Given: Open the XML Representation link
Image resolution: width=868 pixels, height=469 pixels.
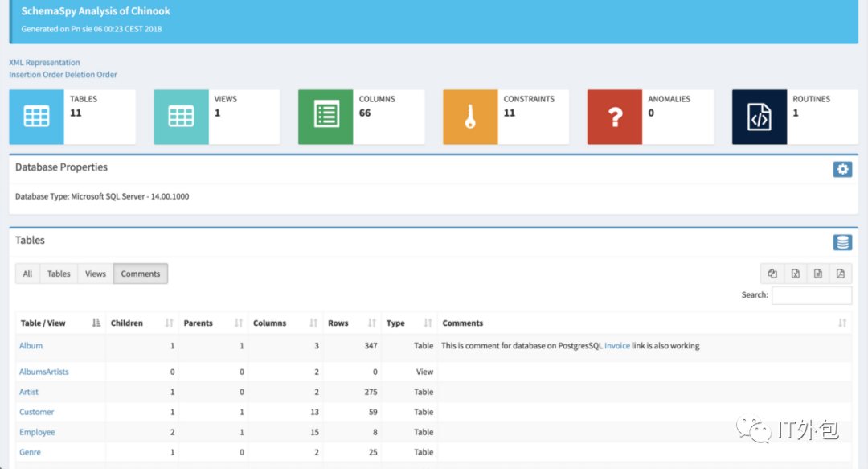Looking at the screenshot, I should [44, 62].
